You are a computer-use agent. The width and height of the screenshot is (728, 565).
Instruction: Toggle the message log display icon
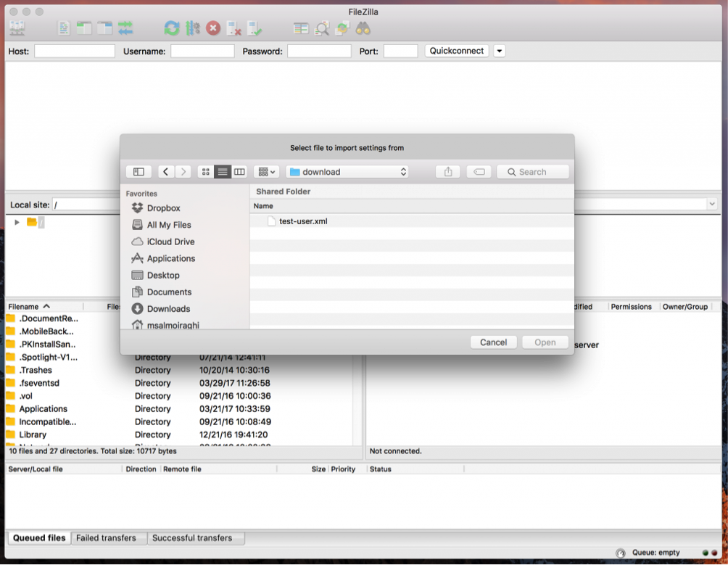pyautogui.click(x=64, y=29)
